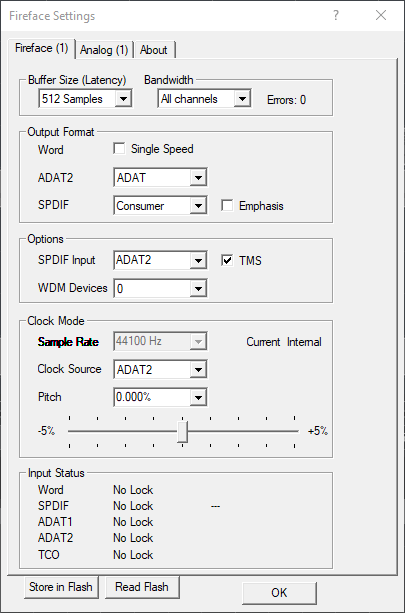
Task: Click the question mark help icon
Action: tap(335, 15)
